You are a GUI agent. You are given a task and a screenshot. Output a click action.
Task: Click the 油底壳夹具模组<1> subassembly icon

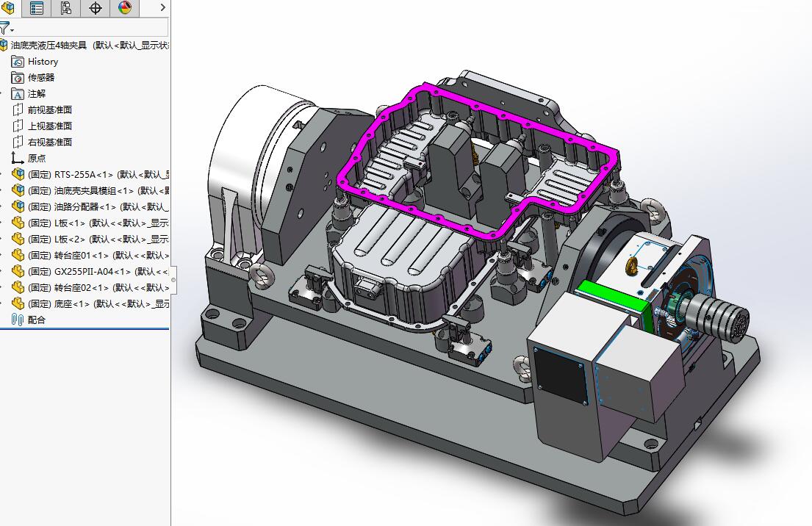18,190
